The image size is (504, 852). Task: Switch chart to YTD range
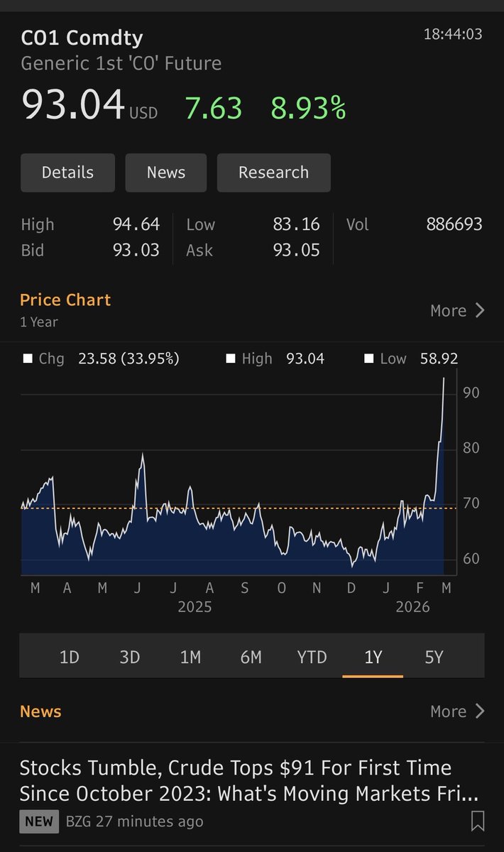[x=312, y=657]
